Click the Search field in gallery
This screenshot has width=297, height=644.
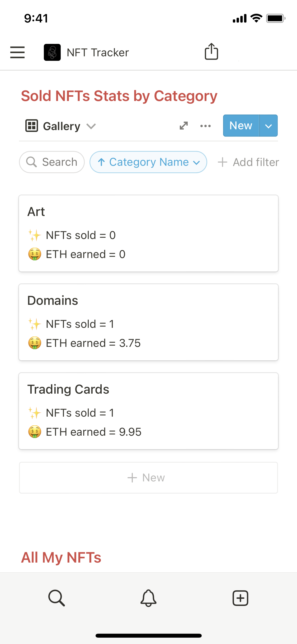tap(52, 162)
